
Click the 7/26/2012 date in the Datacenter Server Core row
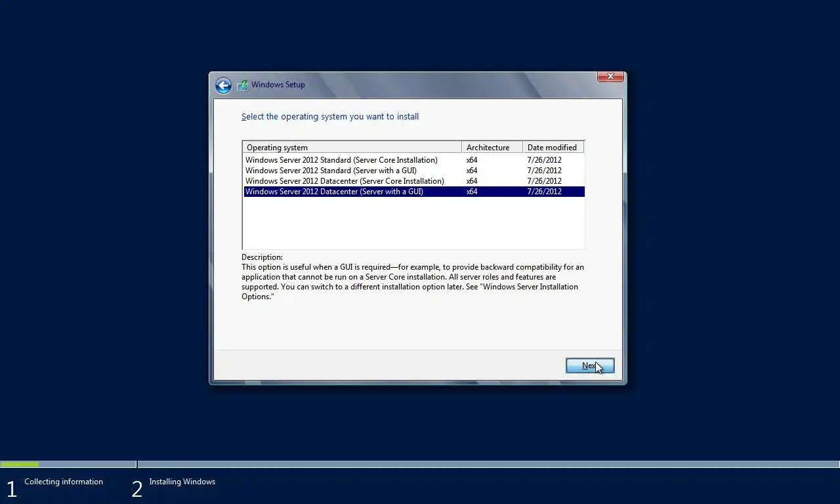[x=544, y=181]
